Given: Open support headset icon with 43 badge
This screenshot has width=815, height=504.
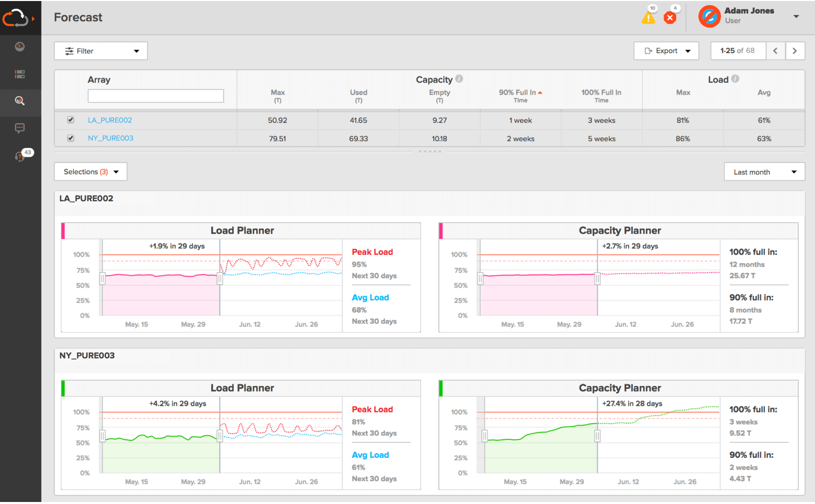Looking at the screenshot, I should [20, 156].
